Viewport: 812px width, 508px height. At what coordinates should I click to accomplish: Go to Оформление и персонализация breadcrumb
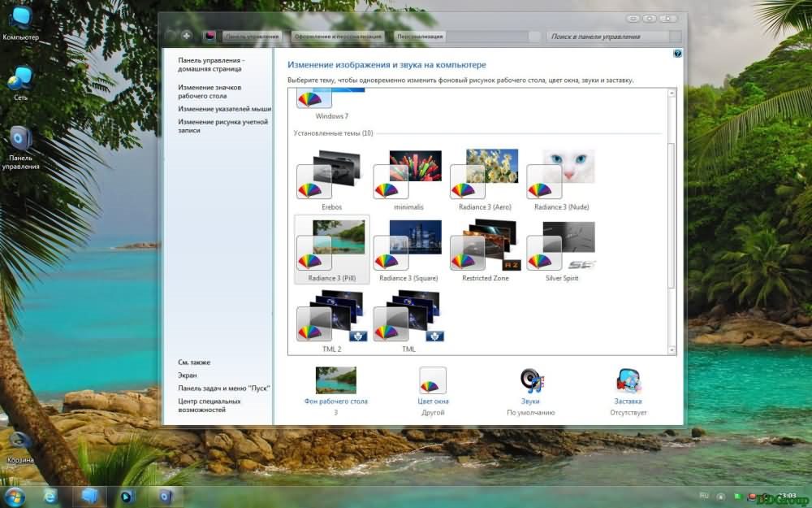tap(338, 37)
